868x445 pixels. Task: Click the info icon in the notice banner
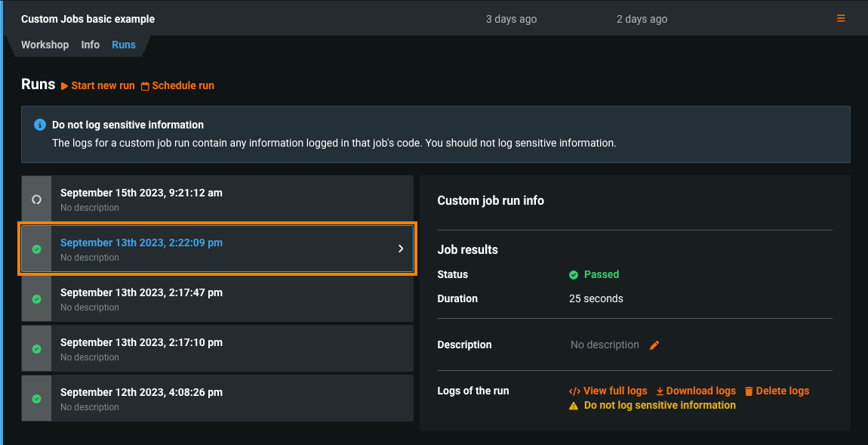tap(40, 125)
